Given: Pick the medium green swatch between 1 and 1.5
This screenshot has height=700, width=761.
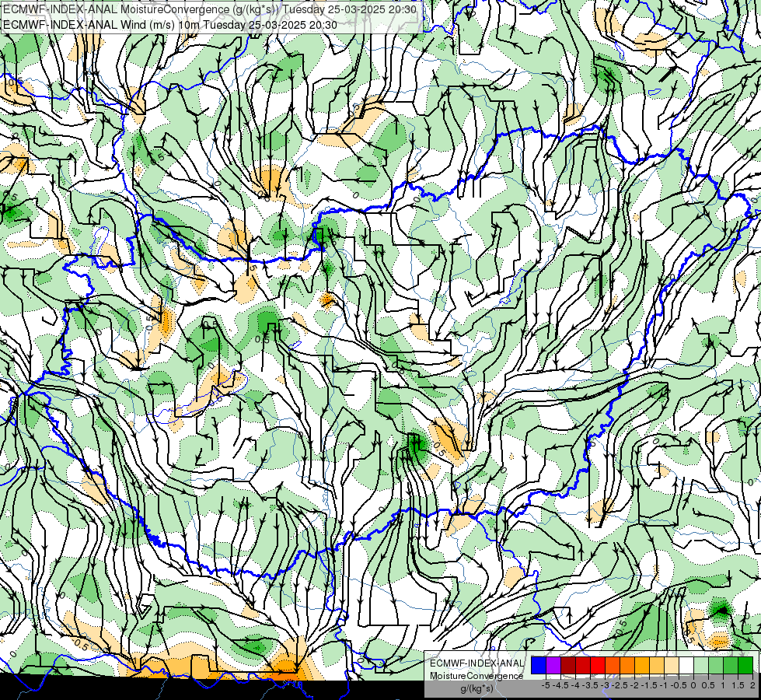Looking at the screenshot, I should 731,666.
